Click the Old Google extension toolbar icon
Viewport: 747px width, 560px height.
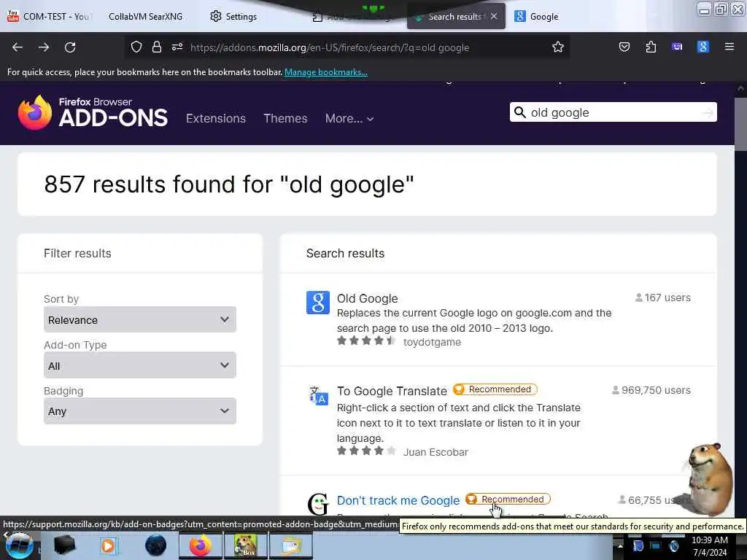(x=703, y=47)
